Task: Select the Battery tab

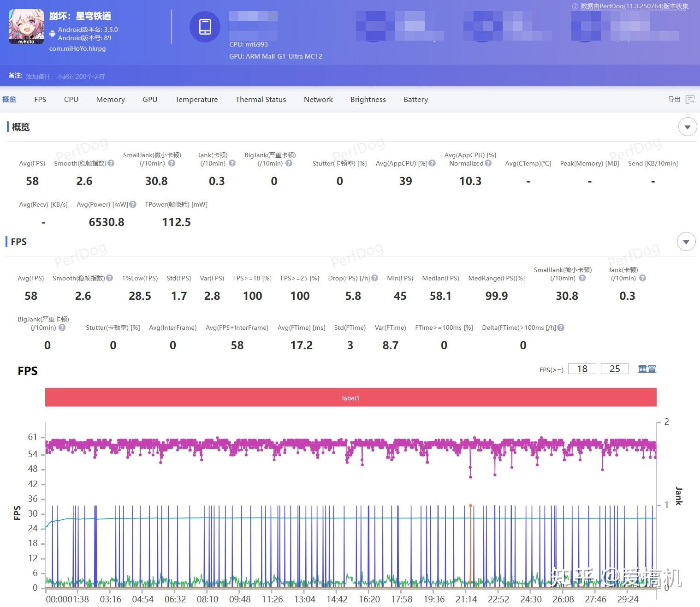Action: click(x=415, y=100)
